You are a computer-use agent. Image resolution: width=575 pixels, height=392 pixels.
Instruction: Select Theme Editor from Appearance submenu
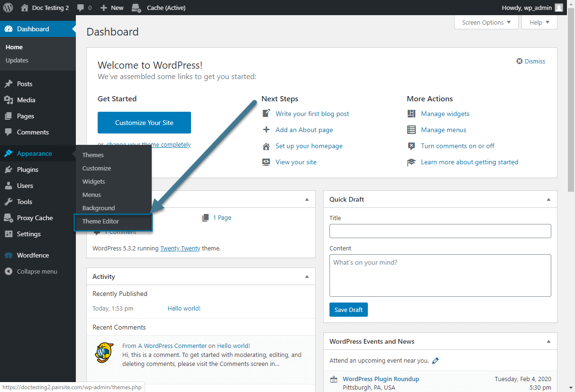coord(100,221)
